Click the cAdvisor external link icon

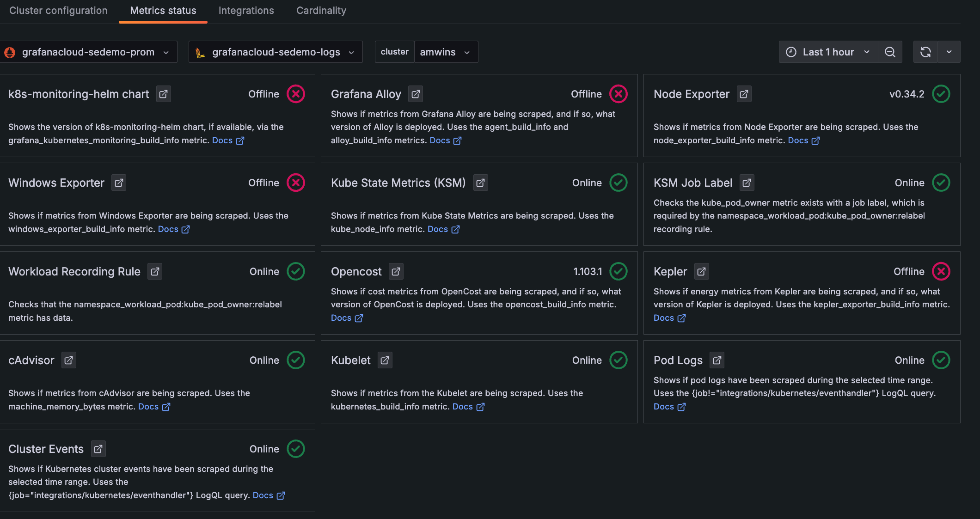68,360
